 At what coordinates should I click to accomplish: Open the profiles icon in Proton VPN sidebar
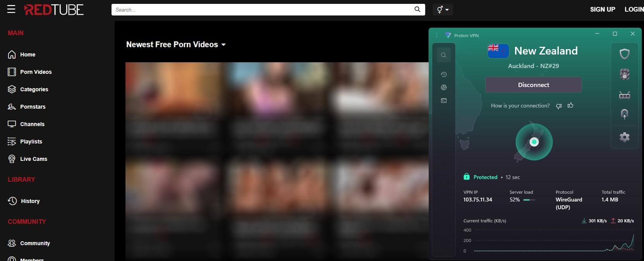tap(444, 101)
